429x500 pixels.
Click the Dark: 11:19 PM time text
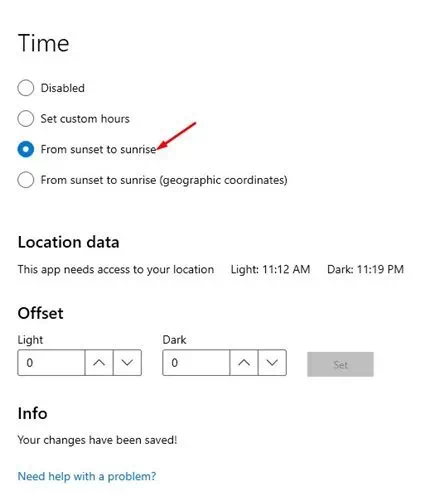(365, 269)
